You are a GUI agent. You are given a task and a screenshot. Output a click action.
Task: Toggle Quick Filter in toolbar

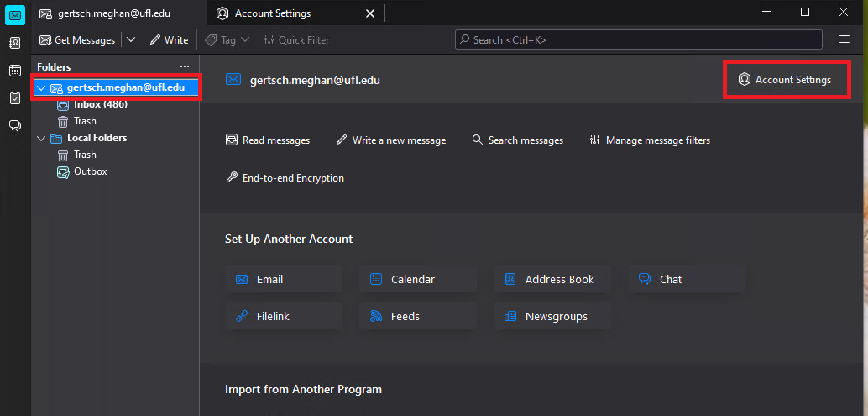(x=296, y=39)
